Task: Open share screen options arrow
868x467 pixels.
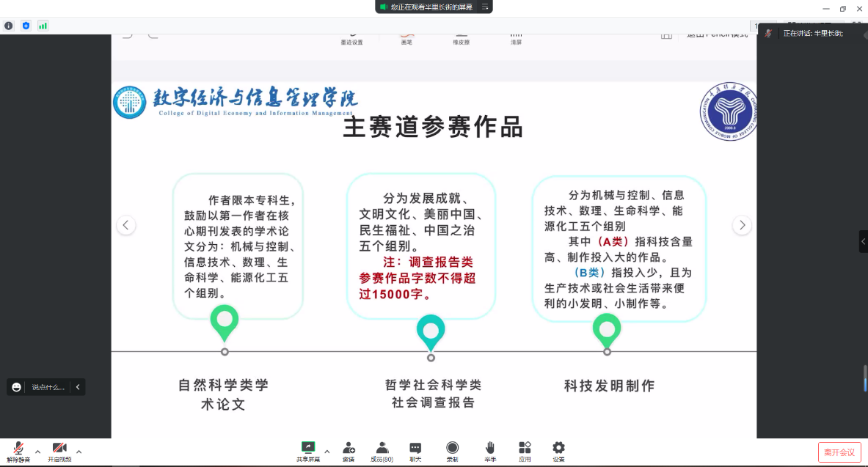Action: [x=327, y=452]
